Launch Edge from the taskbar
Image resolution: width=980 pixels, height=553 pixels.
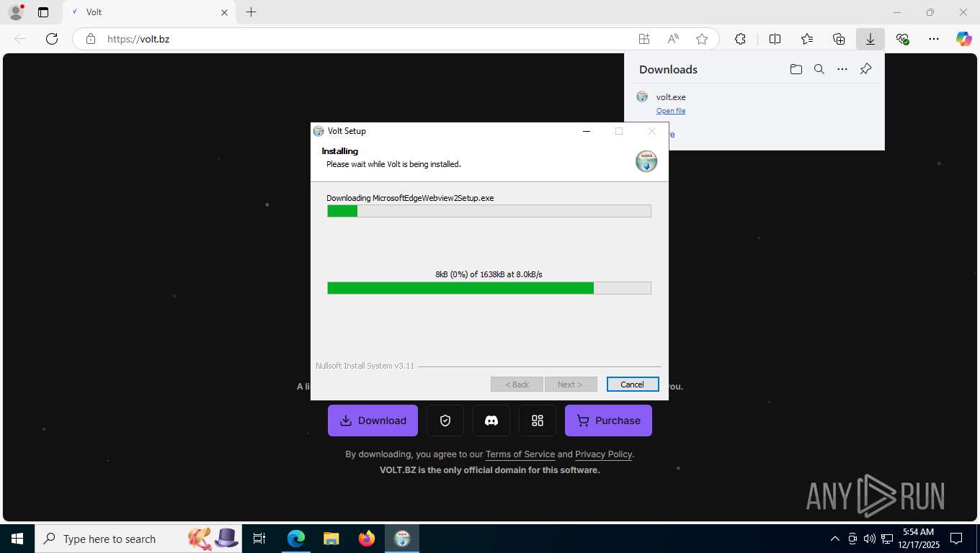pos(296,539)
